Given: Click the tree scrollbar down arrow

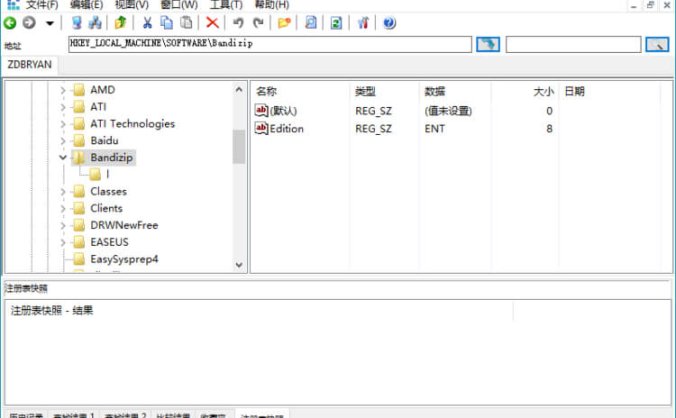Looking at the screenshot, I should tap(239, 265).
